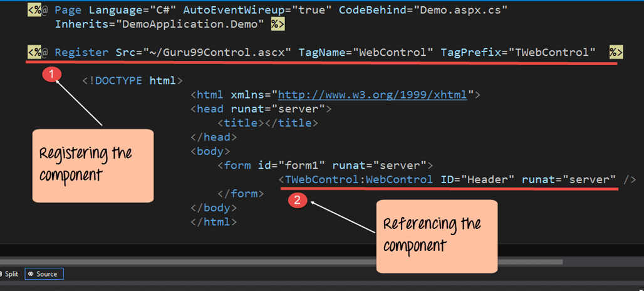
Task: Click the red circle marker numbered 1
Action: 53,75
